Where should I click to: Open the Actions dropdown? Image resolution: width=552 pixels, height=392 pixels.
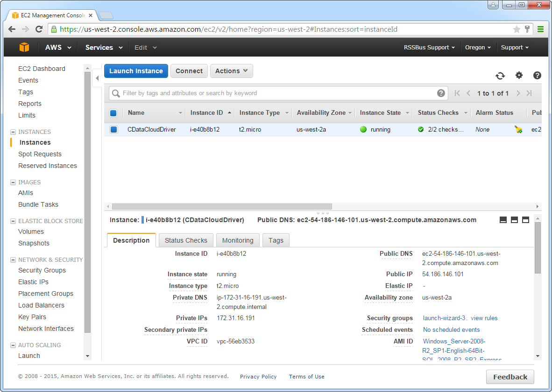pyautogui.click(x=231, y=71)
